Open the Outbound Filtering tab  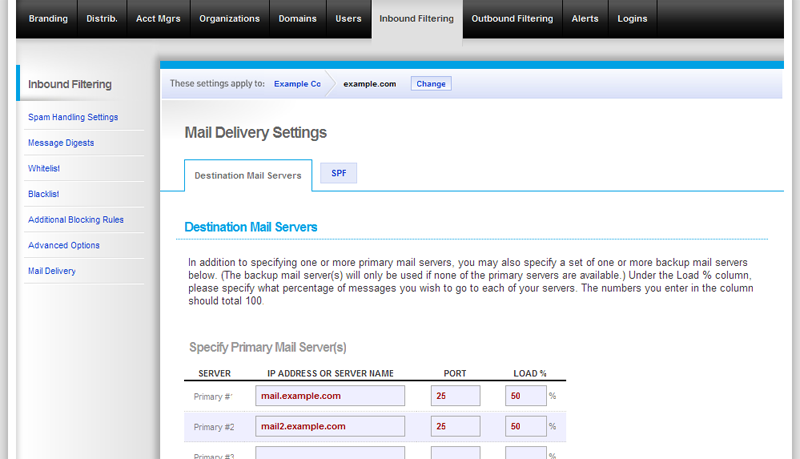point(512,19)
